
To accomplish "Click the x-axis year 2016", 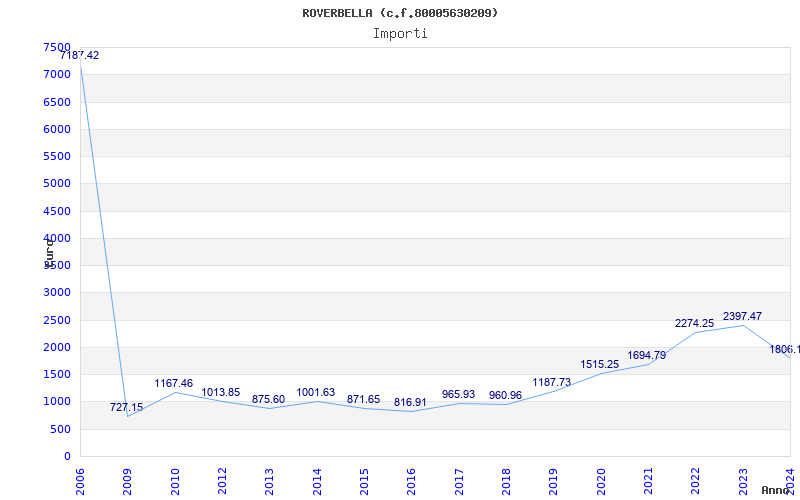I will 412,482.
